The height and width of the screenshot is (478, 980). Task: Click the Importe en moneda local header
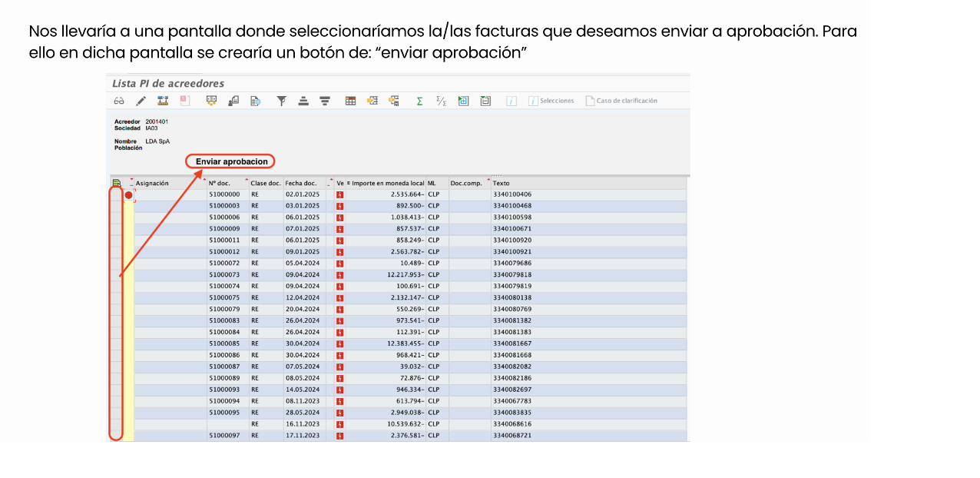point(387,184)
